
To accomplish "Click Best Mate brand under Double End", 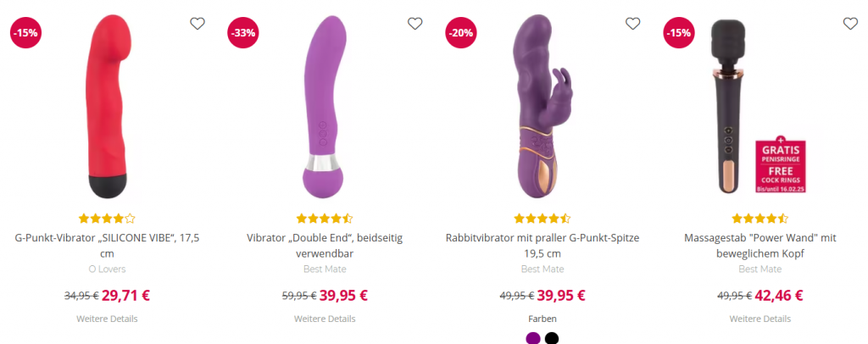I will pos(325,269).
